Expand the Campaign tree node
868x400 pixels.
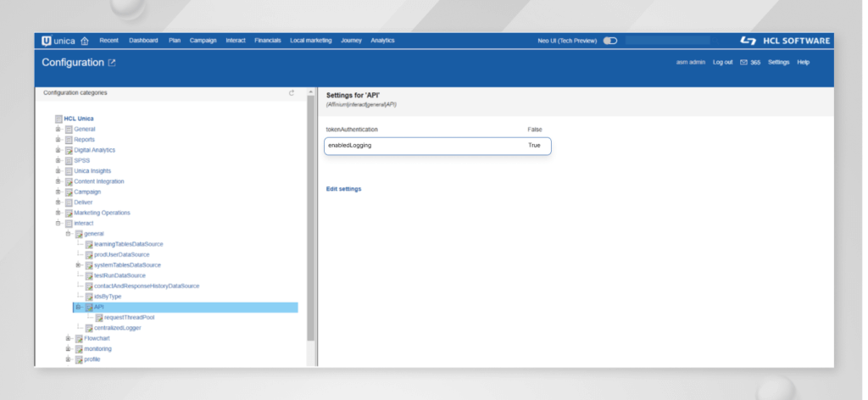click(58, 192)
